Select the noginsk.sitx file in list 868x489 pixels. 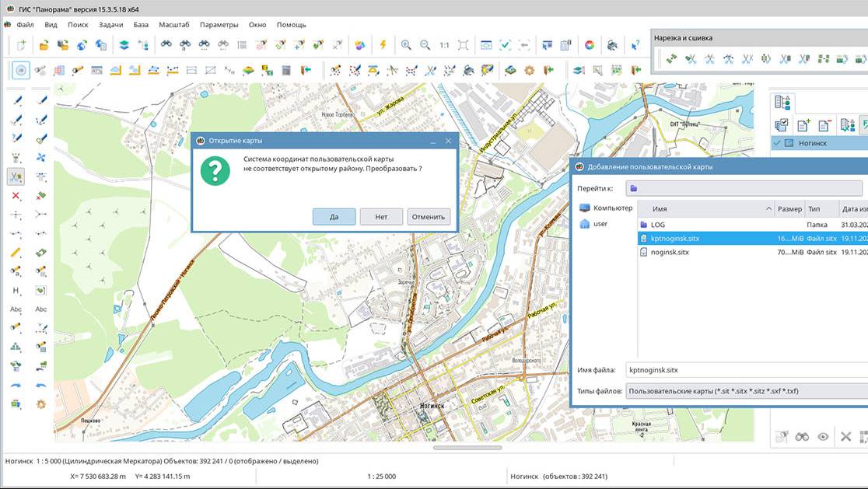pyautogui.click(x=670, y=252)
